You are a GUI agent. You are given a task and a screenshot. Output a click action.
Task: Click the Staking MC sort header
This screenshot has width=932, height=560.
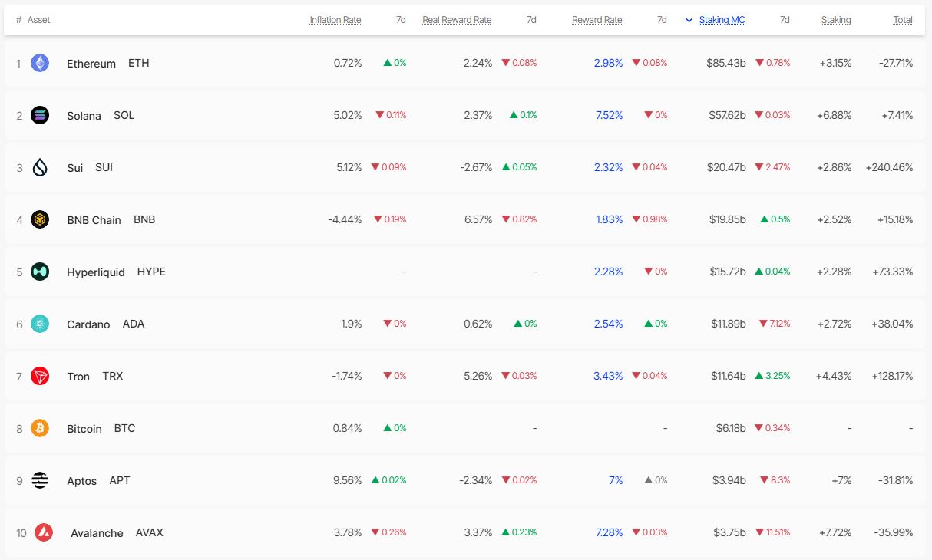(722, 20)
